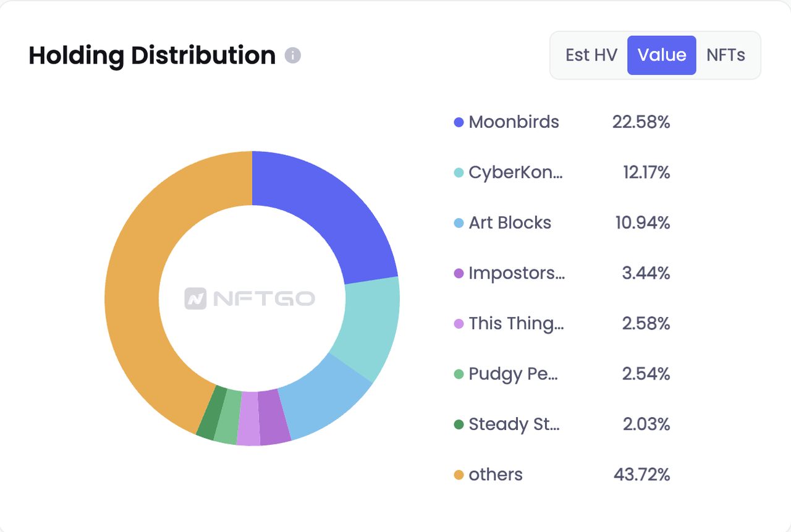The height and width of the screenshot is (532, 791).
Task: Select the Value tab
Action: (x=662, y=55)
